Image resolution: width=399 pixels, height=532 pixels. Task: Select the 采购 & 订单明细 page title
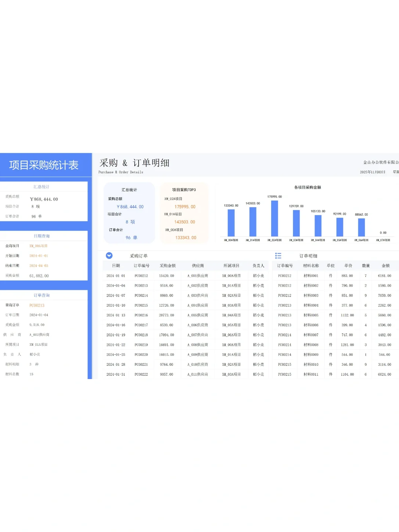(x=134, y=163)
